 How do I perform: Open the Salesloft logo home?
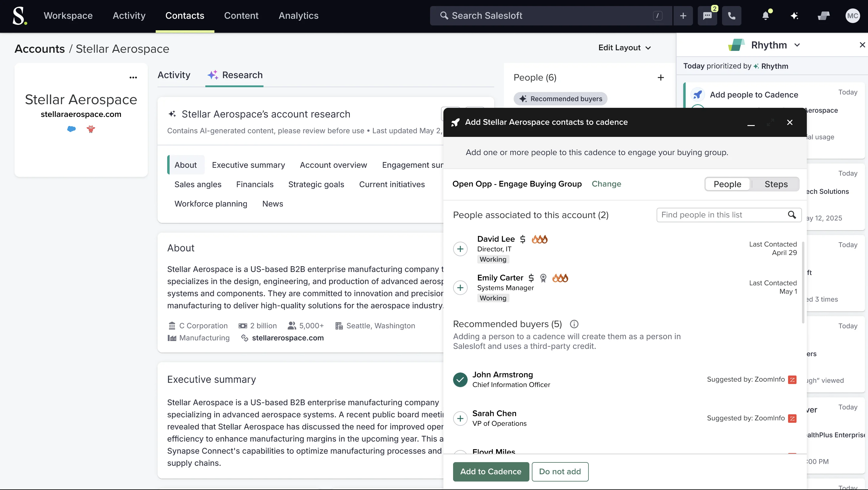(x=20, y=16)
